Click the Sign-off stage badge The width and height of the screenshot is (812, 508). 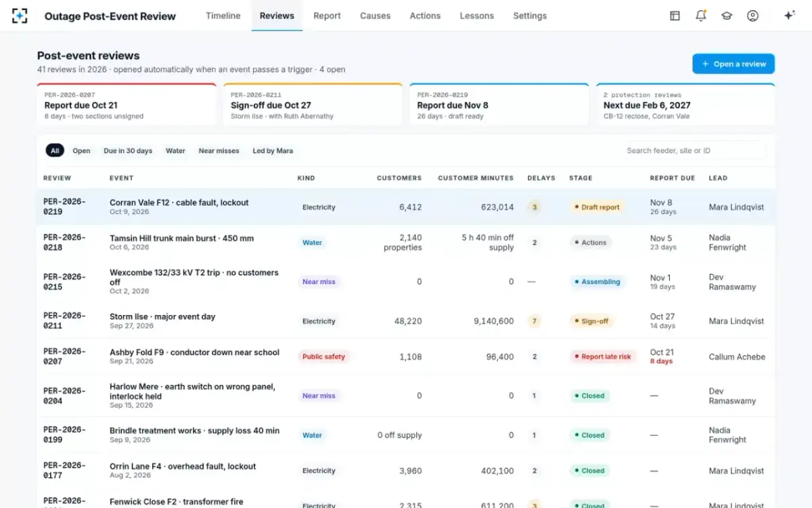(x=591, y=321)
